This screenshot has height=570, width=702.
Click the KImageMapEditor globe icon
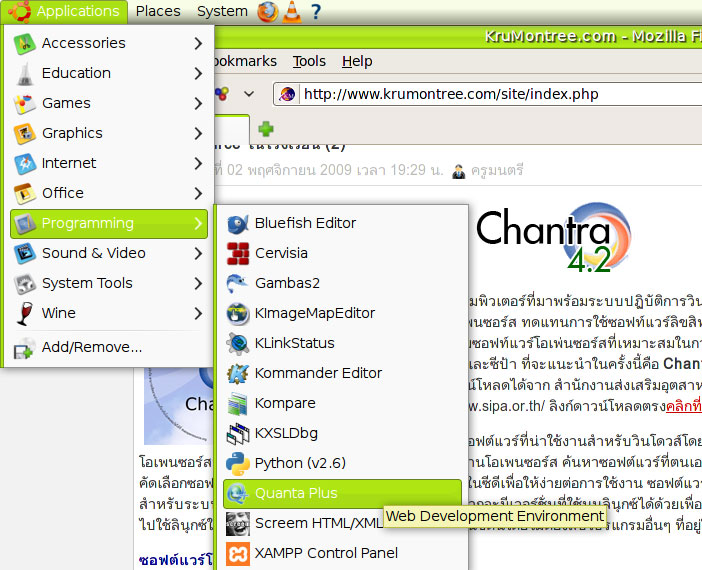tap(237, 313)
